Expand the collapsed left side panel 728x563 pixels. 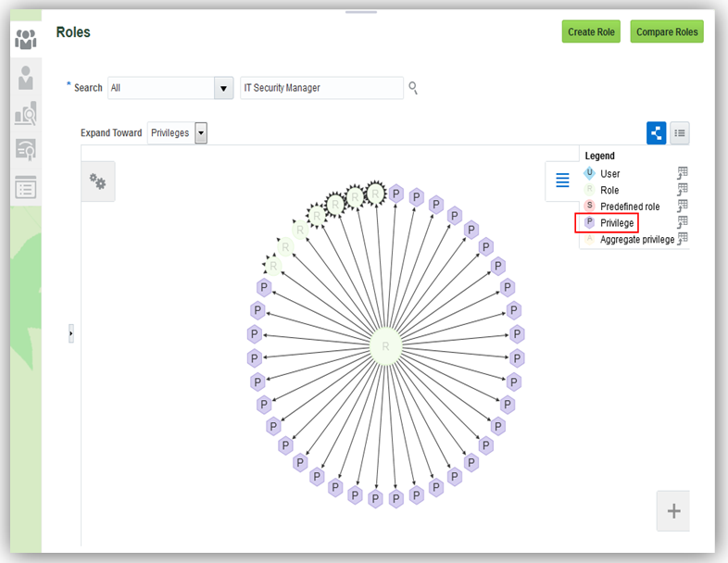pos(71,333)
